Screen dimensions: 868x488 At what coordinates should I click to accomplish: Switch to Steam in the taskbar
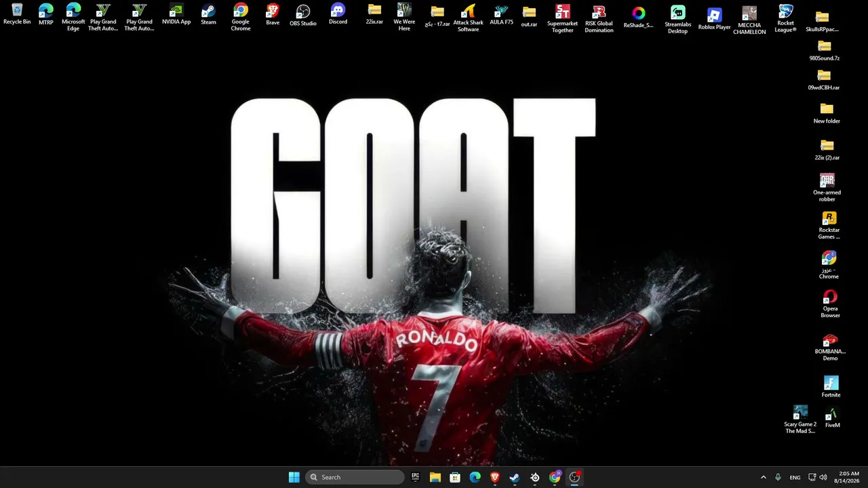tap(515, 477)
